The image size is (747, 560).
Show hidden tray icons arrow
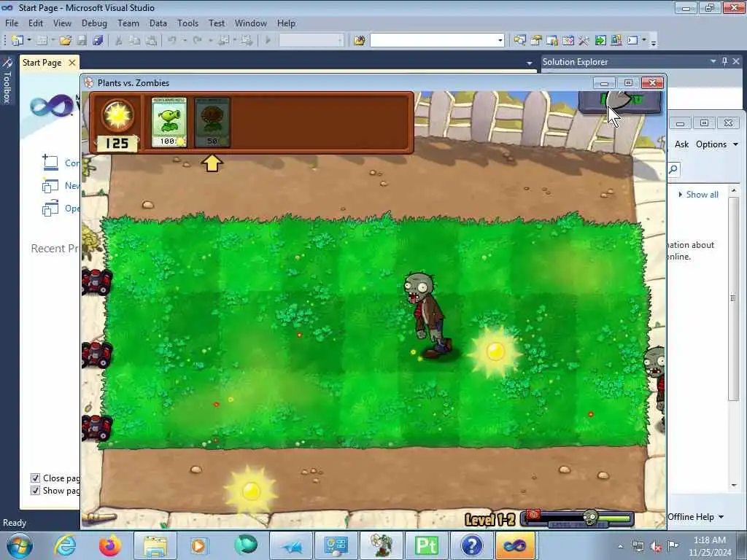620,547
